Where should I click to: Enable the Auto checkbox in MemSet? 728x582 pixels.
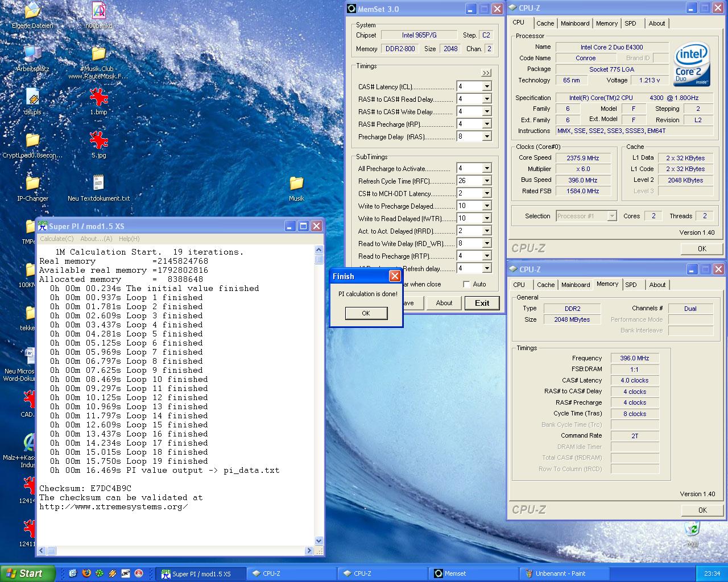[x=466, y=284]
